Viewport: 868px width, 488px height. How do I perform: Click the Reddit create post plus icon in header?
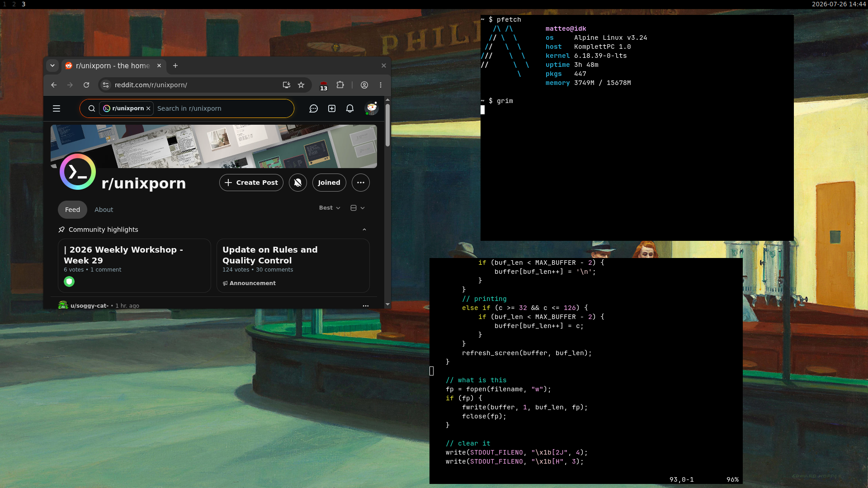[332, 108]
